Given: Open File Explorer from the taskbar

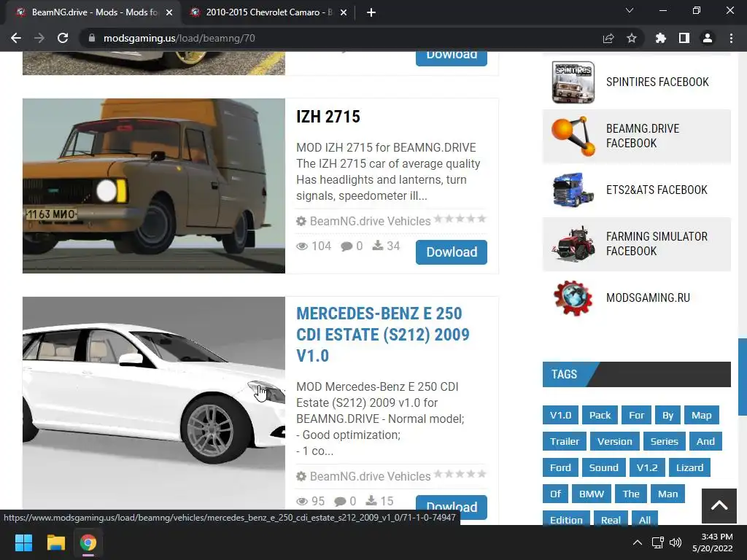Looking at the screenshot, I should (55, 542).
